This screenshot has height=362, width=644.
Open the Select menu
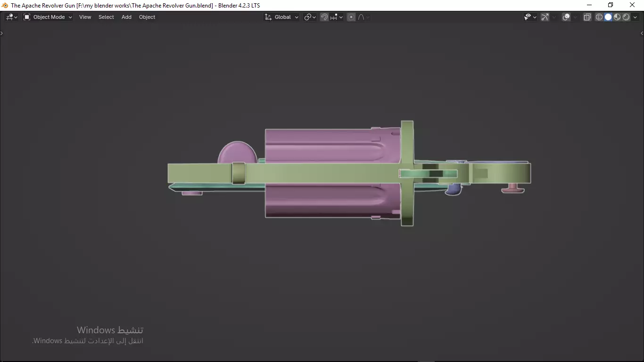(x=106, y=17)
